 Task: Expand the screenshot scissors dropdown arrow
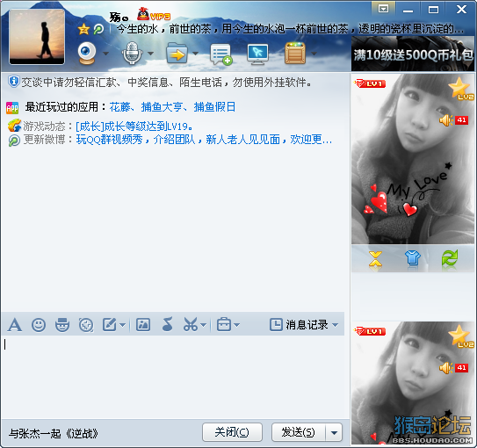(x=204, y=325)
